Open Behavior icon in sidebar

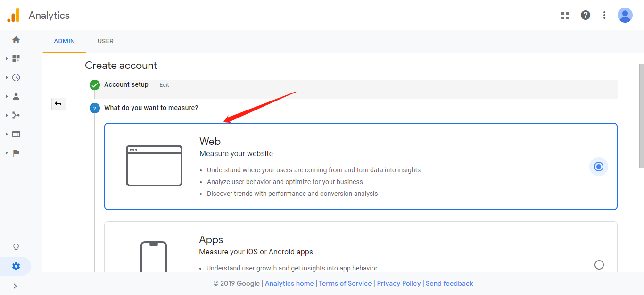click(x=16, y=134)
